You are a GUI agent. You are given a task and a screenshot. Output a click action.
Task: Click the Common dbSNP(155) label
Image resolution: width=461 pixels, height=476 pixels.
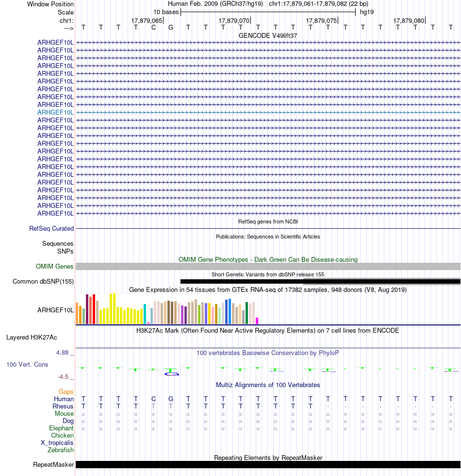43,281
